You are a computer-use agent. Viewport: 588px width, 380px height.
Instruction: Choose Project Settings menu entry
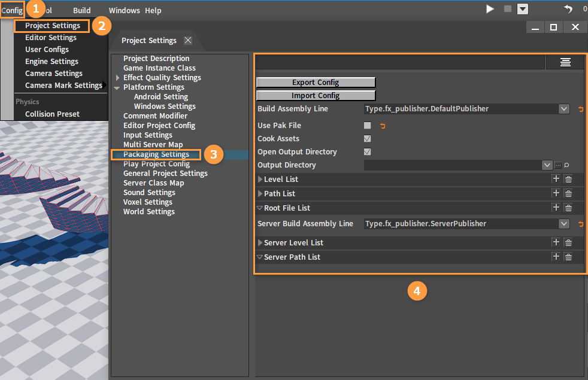(x=53, y=26)
